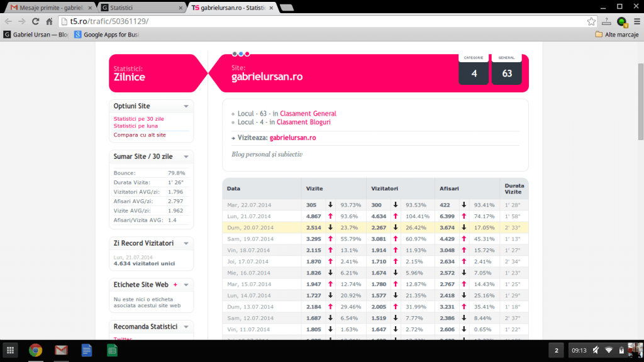Open the Google Apps for Business bookmark

[x=106, y=35]
